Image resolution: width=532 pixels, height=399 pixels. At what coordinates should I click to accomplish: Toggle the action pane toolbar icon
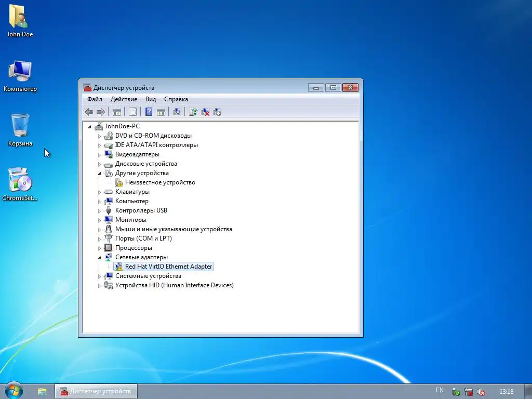(x=161, y=112)
